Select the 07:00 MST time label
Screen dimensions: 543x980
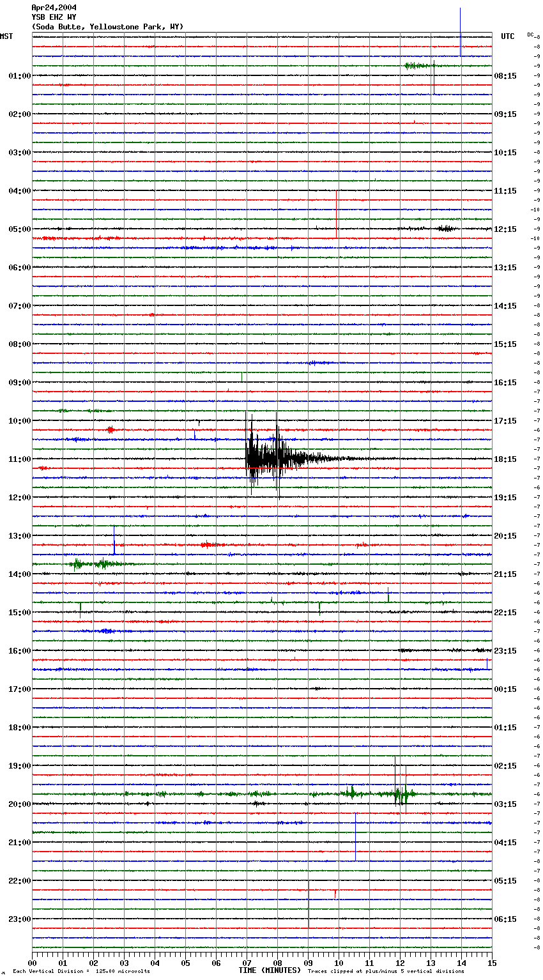[x=20, y=306]
